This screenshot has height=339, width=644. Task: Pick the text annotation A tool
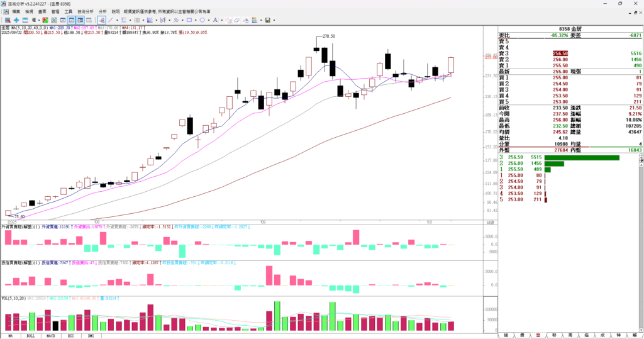(x=214, y=20)
